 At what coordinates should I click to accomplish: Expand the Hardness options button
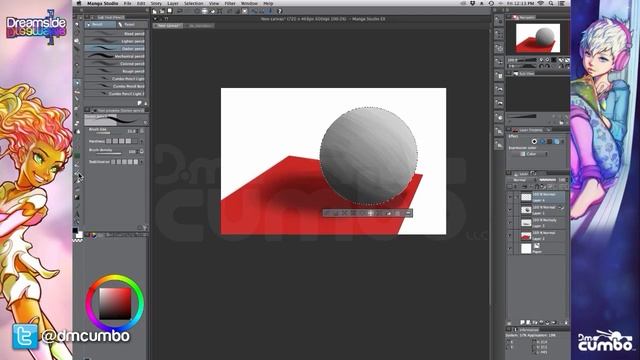(142, 141)
